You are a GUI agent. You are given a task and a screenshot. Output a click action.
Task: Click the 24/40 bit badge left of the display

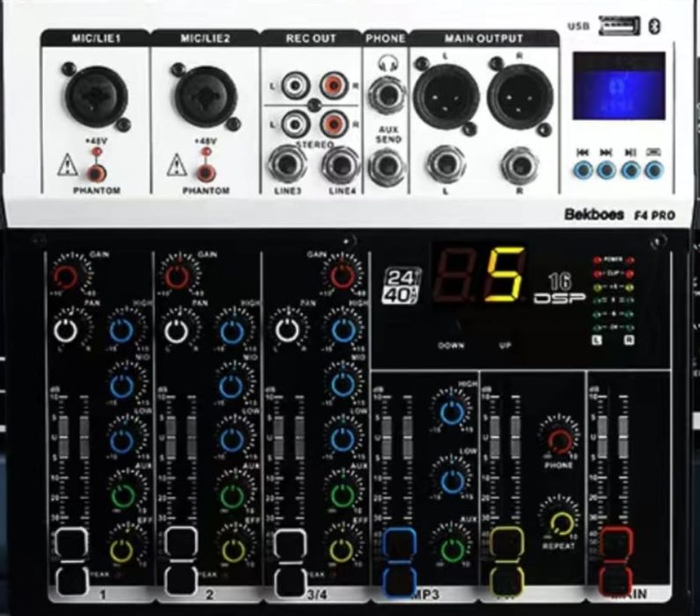pyautogui.click(x=401, y=286)
